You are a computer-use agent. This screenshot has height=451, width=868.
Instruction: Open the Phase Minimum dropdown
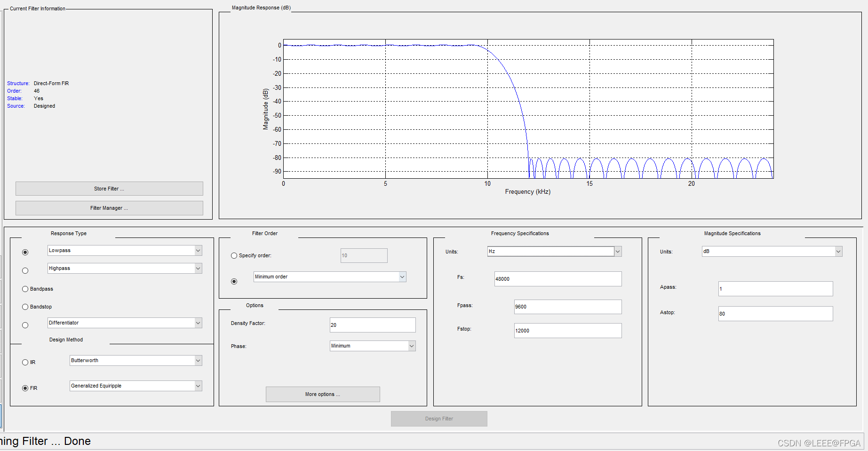(412, 346)
